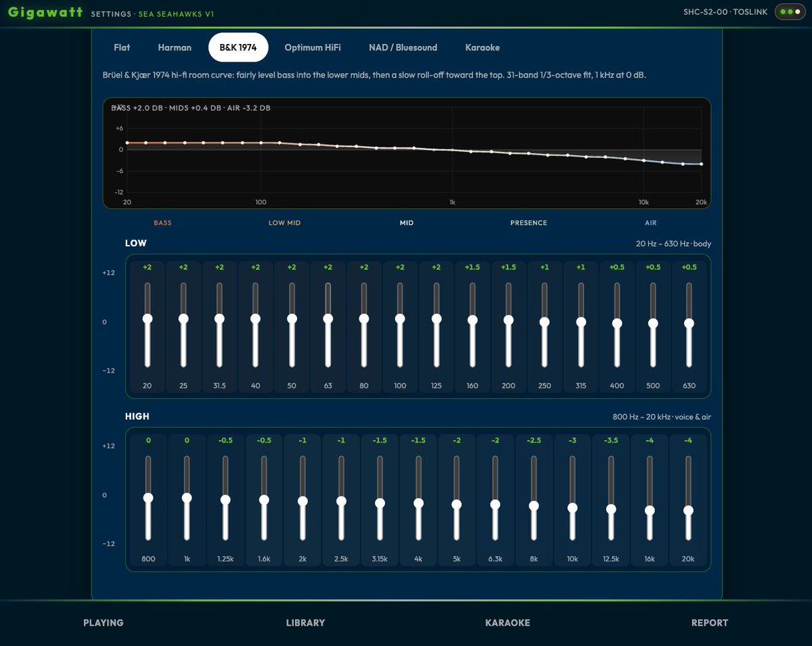Viewport: 812px width, 646px height.
Task: Switch to the Harman preset
Action: (175, 47)
